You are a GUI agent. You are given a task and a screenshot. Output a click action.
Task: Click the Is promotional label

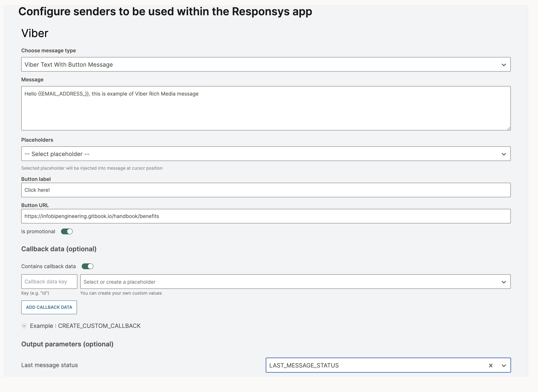tap(38, 231)
